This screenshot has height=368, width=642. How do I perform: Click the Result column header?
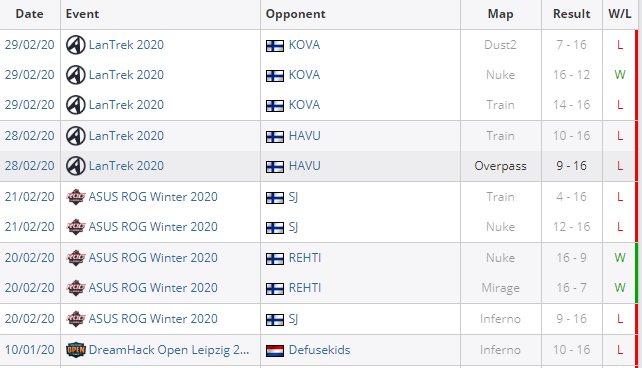point(572,14)
